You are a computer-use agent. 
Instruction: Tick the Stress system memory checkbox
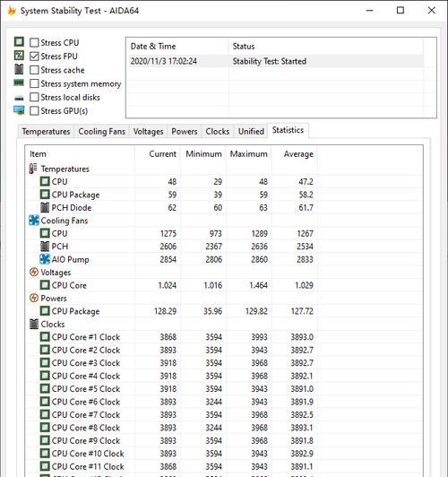click(x=34, y=83)
